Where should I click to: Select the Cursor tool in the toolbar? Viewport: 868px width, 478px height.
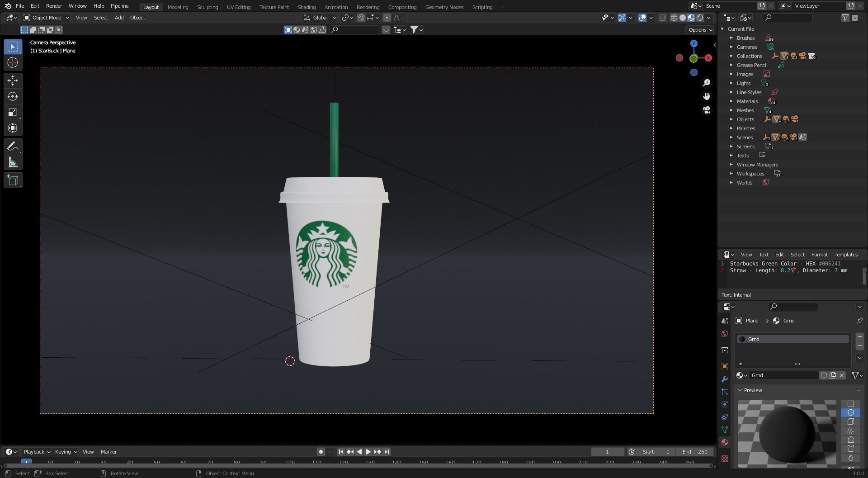coord(13,62)
